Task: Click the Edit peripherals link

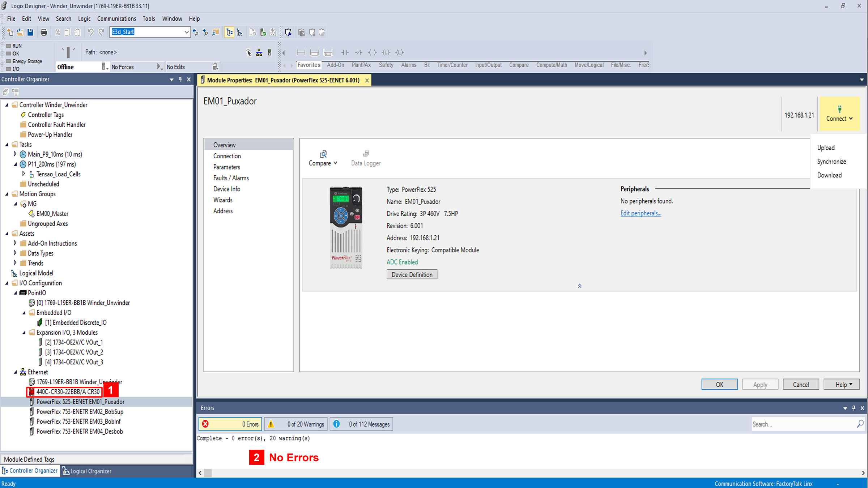Action: click(x=640, y=213)
